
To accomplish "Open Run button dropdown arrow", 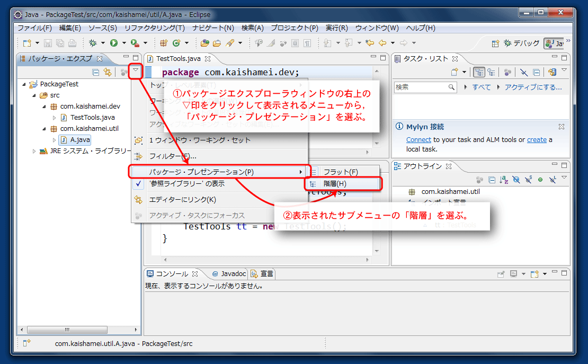I will tap(124, 43).
